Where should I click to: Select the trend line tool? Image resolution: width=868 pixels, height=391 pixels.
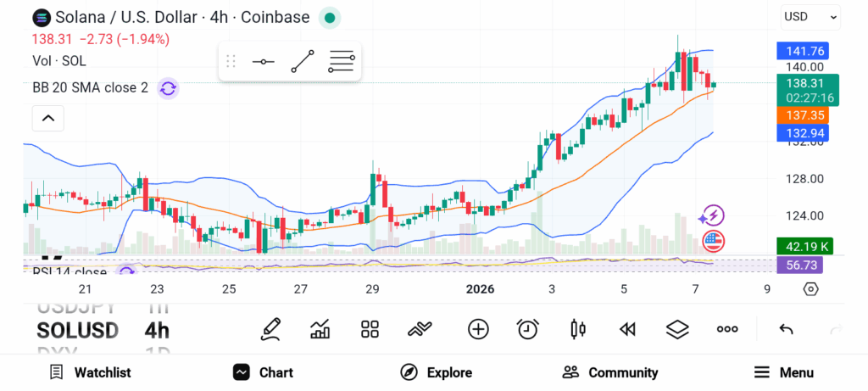tap(303, 62)
